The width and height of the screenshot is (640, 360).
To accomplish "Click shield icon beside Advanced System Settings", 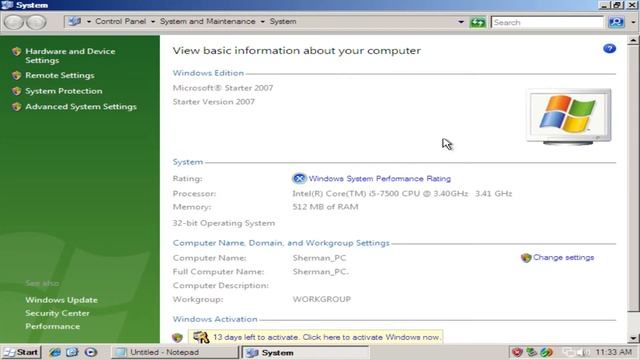I will [x=16, y=107].
